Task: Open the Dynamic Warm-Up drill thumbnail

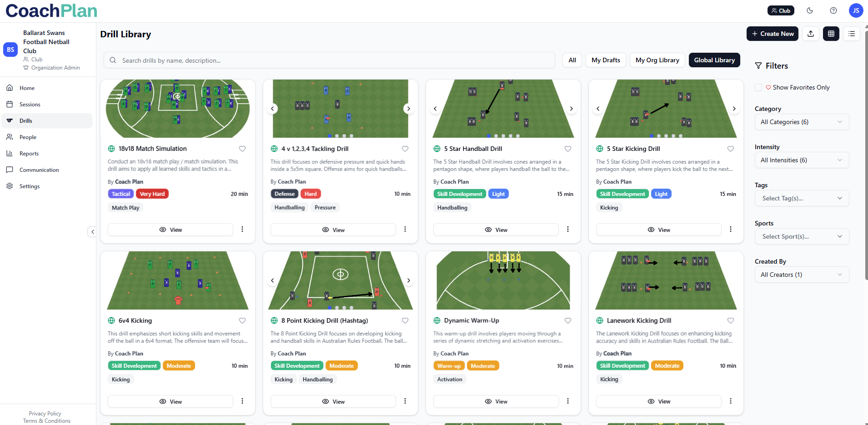Action: point(503,280)
